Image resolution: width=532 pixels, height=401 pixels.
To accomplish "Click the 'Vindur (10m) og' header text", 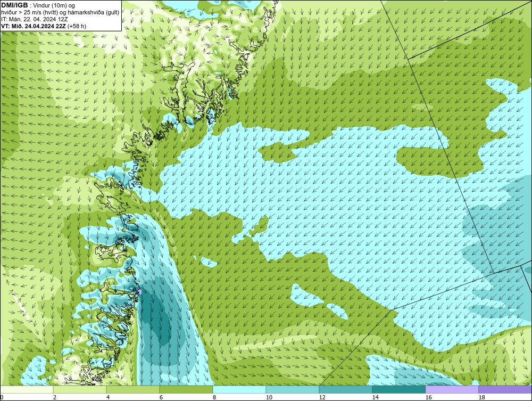I will click(54, 5).
